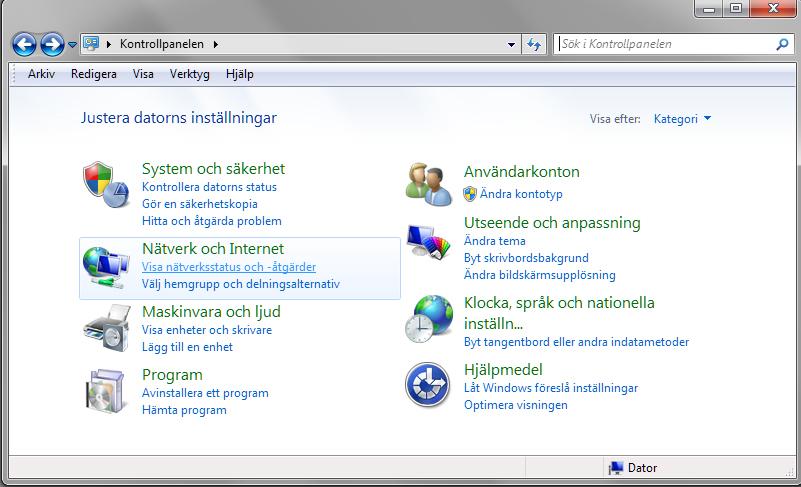Open Hjälpmedel category heading
The height and width of the screenshot is (487, 801).
point(503,370)
